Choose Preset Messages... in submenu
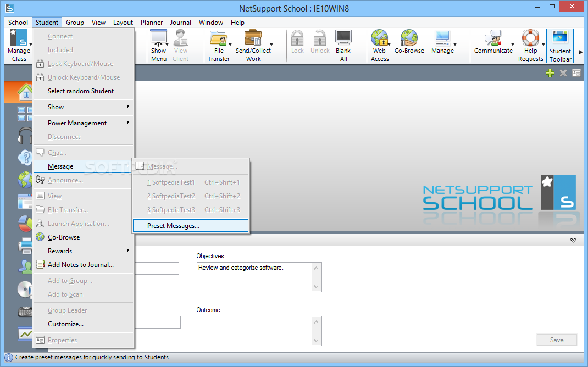588x367 pixels. click(190, 226)
